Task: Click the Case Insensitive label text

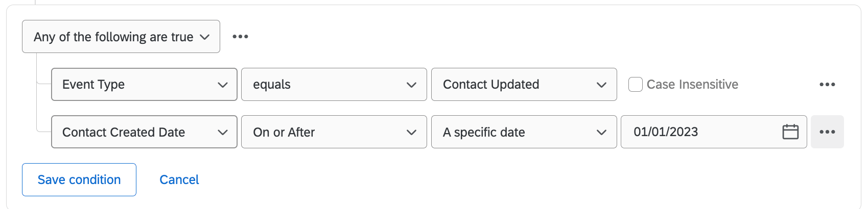Action: click(692, 85)
